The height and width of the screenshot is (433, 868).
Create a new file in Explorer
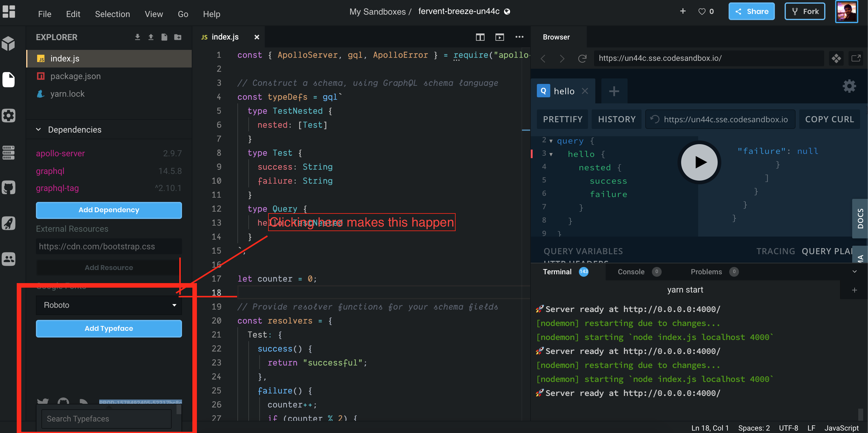click(x=164, y=37)
